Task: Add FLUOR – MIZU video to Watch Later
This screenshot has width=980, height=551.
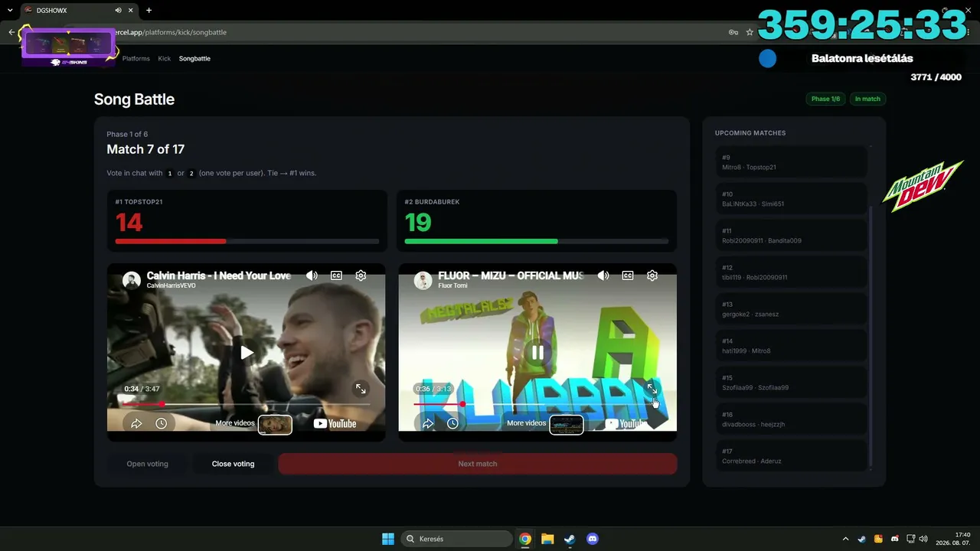Action: 453,423
